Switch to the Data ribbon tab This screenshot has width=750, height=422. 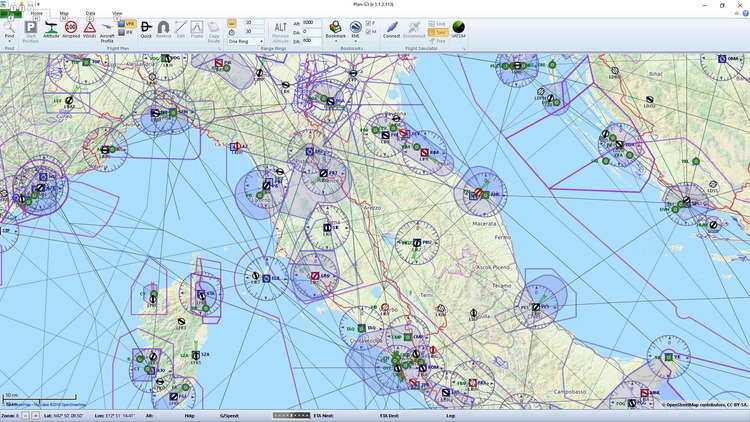91,14
